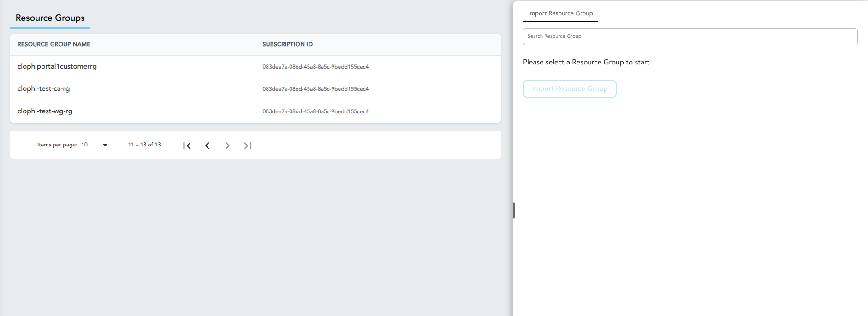Click subscription ID of clophi-test-ca-rg
Viewport: 868px width, 316px height.
click(315, 89)
